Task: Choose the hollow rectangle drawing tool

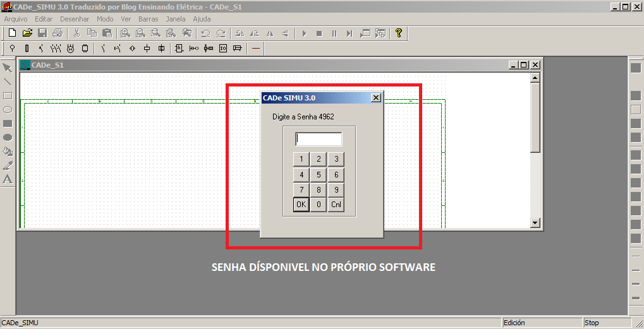Action: (x=8, y=96)
